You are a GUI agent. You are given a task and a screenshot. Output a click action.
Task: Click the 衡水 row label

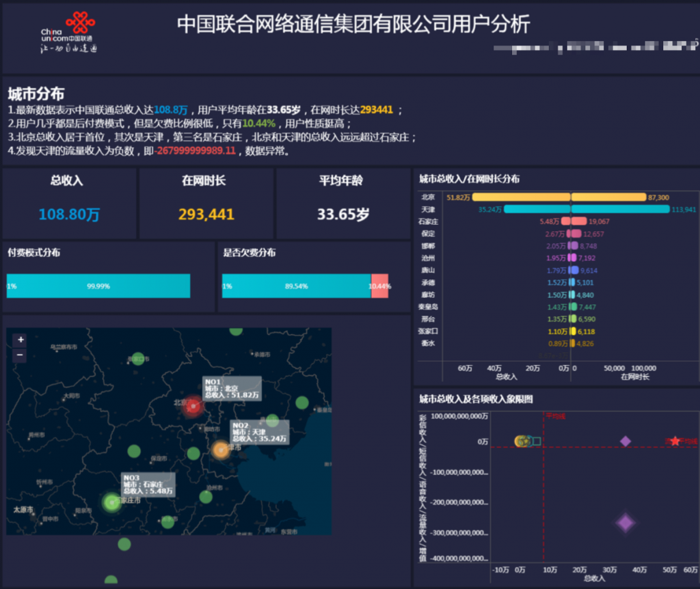pos(428,343)
